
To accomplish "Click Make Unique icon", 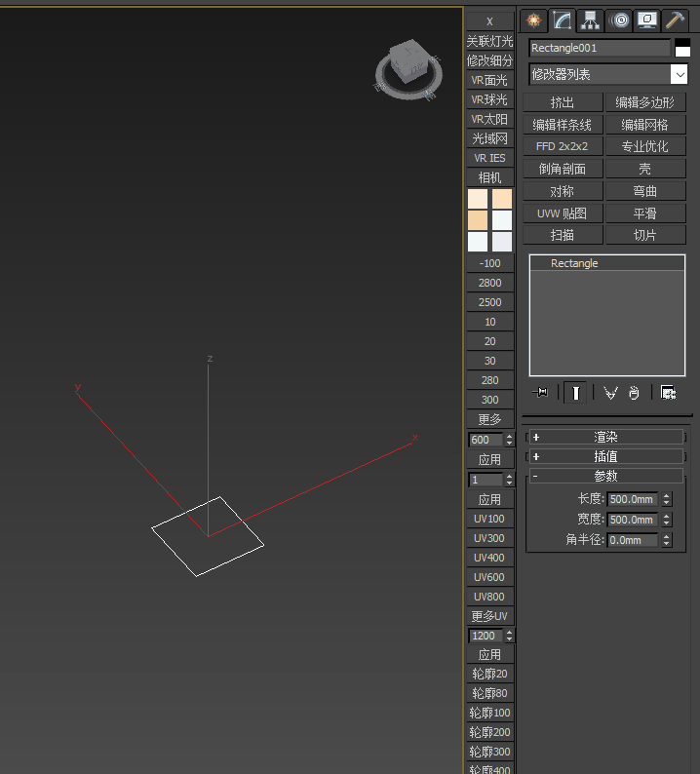I will tap(610, 393).
